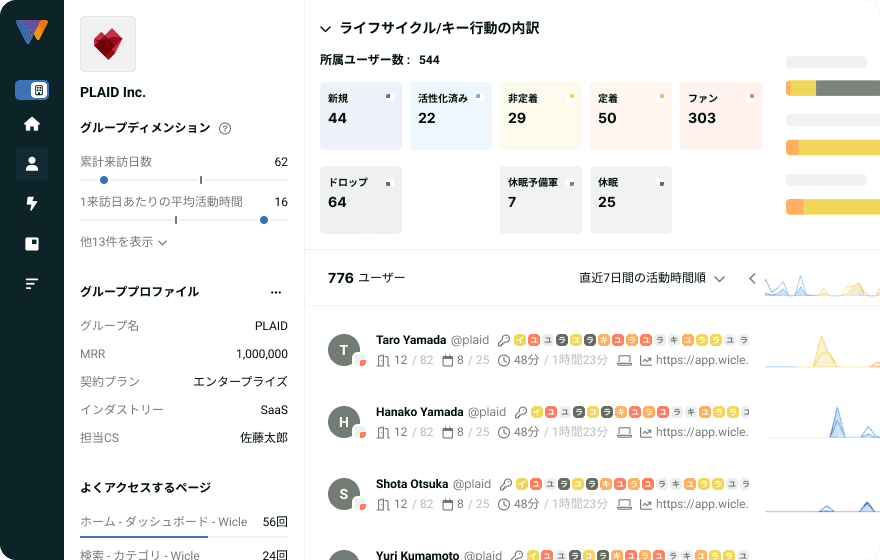This screenshot has width=880, height=560.
Task: Open the 直近7日間の活動時間順 sort dropdown
Action: [x=652, y=278]
